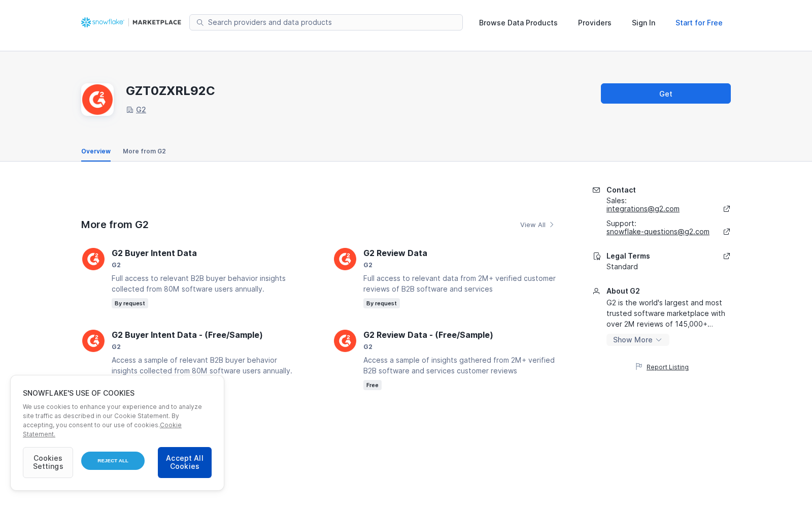Click Start for Free link

[699, 23]
